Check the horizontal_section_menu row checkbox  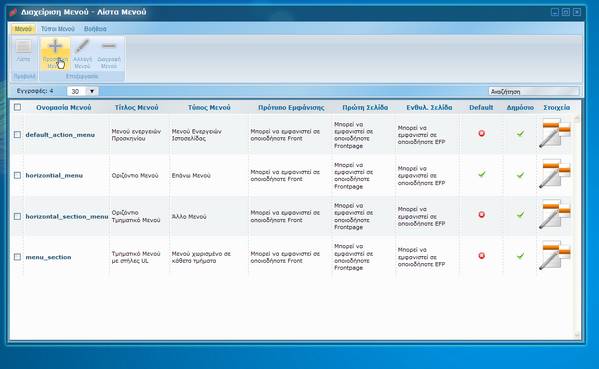tap(17, 216)
